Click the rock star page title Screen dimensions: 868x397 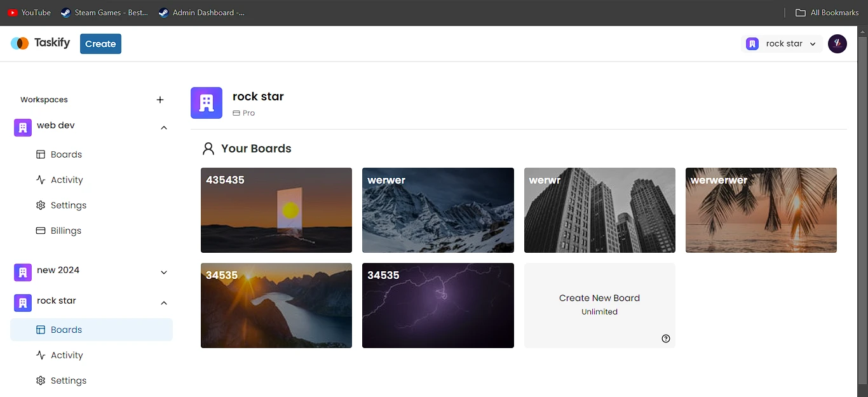[258, 97]
